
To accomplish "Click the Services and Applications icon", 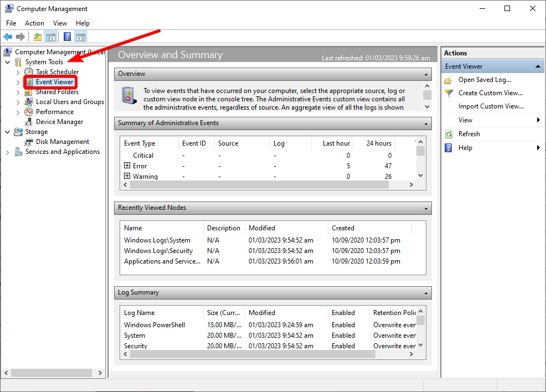I will click(18, 152).
